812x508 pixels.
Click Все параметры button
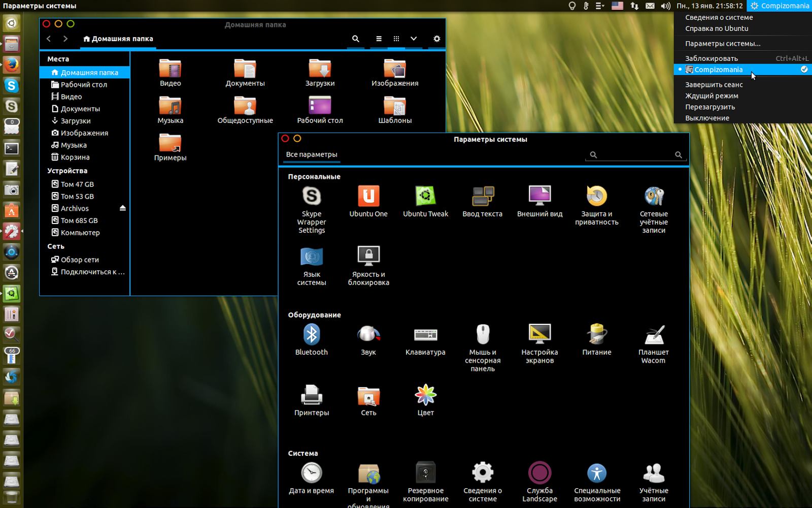[x=312, y=154]
